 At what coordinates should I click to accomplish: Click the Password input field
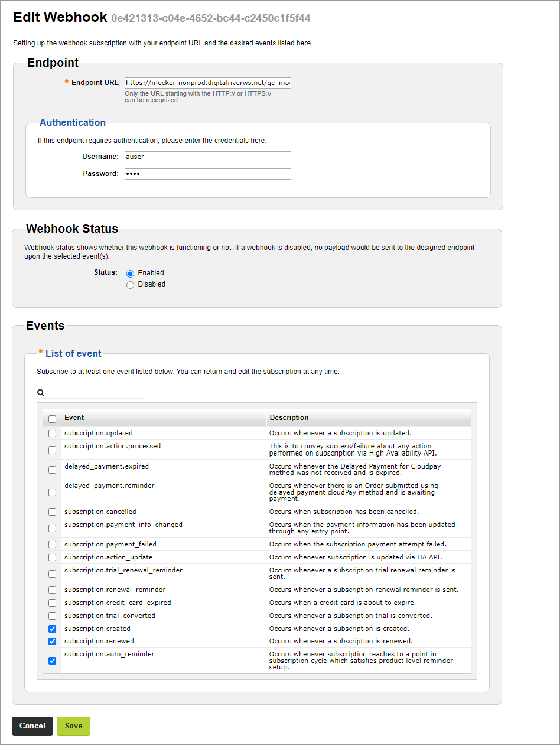click(208, 174)
